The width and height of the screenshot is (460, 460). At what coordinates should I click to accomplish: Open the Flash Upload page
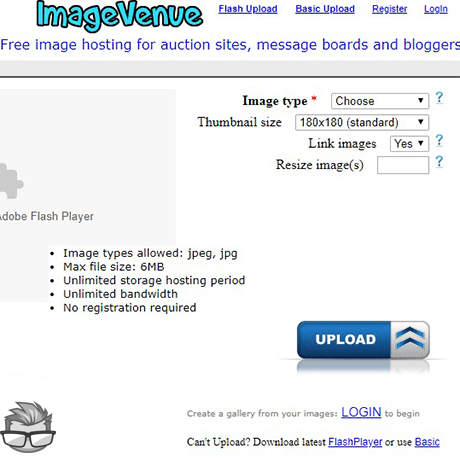coord(248,9)
